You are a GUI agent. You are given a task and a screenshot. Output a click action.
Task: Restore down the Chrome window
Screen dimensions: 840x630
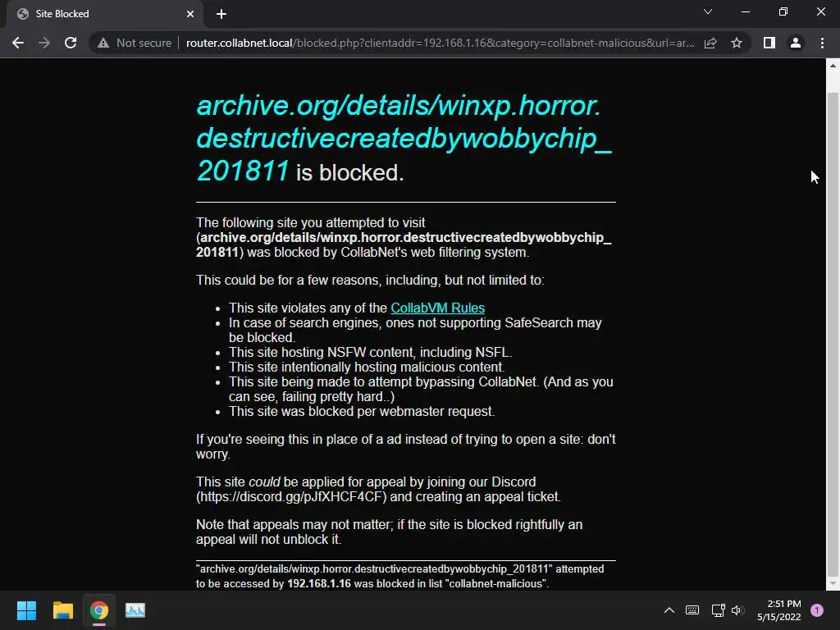pos(783,11)
